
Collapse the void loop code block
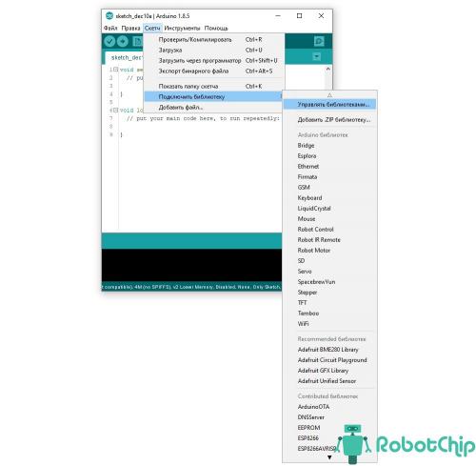(116, 110)
